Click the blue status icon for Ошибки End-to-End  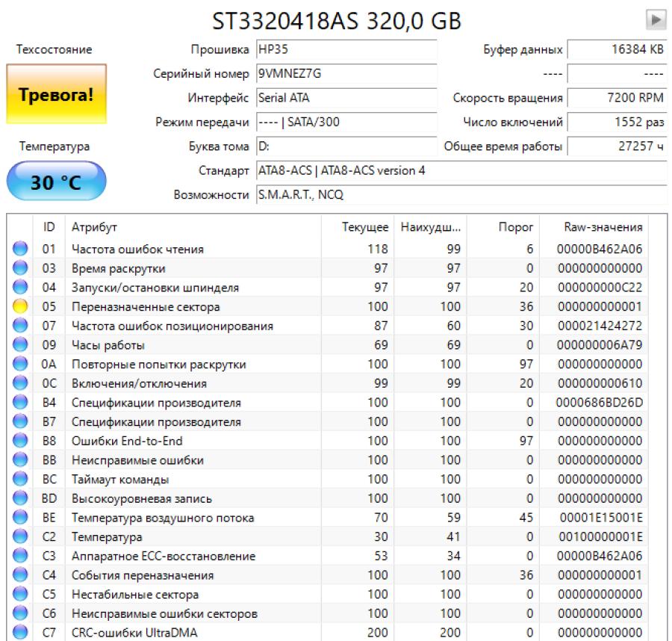pos(20,441)
